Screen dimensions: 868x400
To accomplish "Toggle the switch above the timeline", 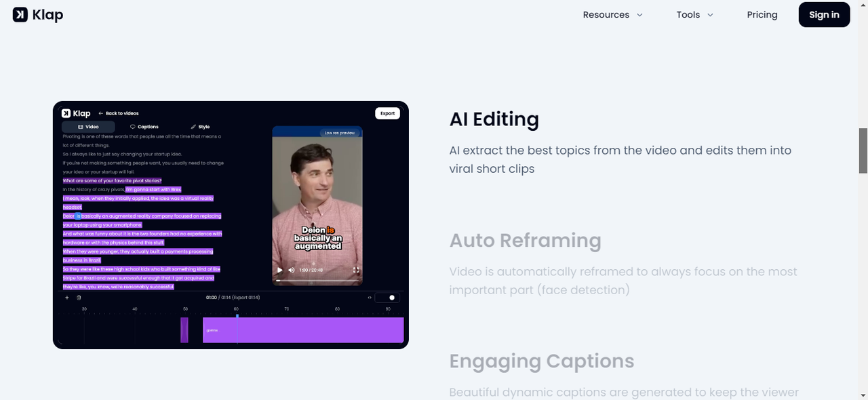I will pos(387,298).
